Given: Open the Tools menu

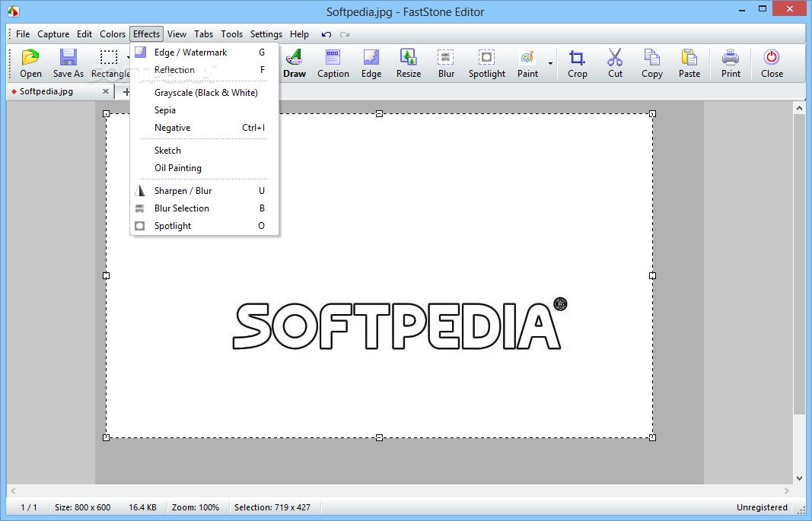Looking at the screenshot, I should 231,34.
